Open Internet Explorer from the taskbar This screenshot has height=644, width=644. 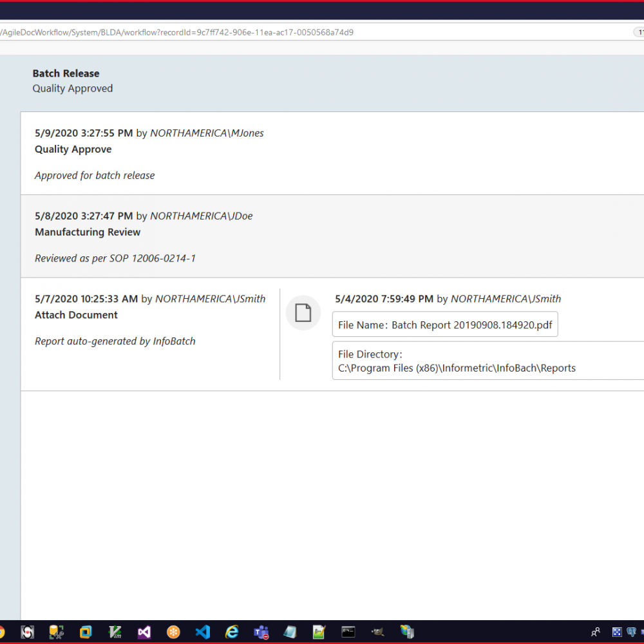[232, 632]
